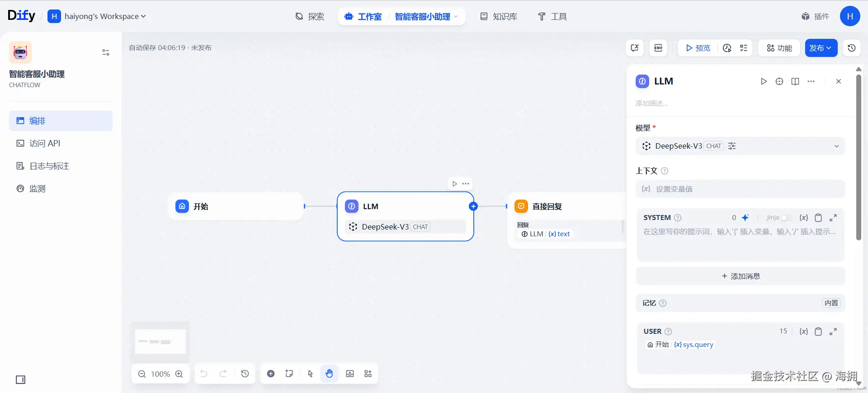The height and width of the screenshot is (393, 868).
Task: Open the 功能 features panel
Action: coord(779,48)
